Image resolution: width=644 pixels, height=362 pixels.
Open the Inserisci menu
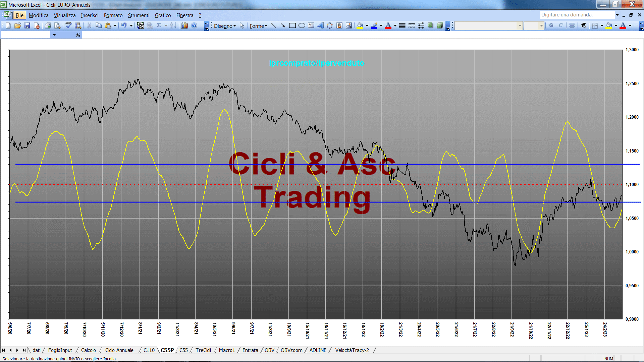[90, 15]
